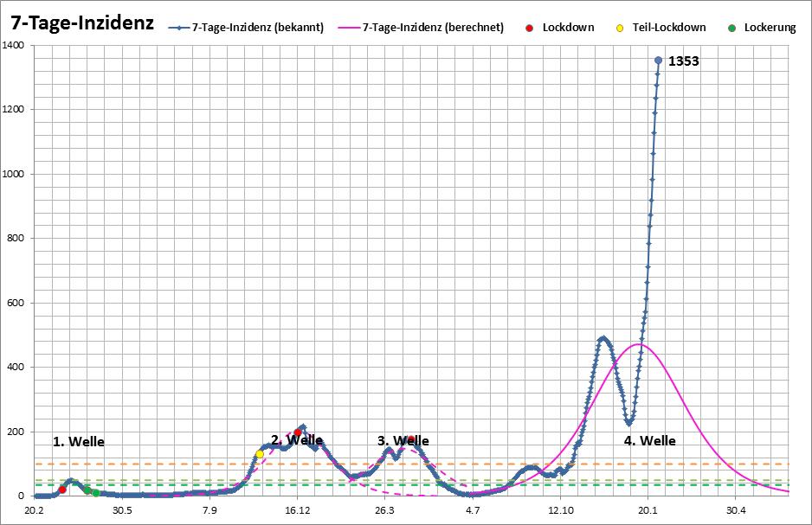Click the blue line sample in legend

(179, 28)
